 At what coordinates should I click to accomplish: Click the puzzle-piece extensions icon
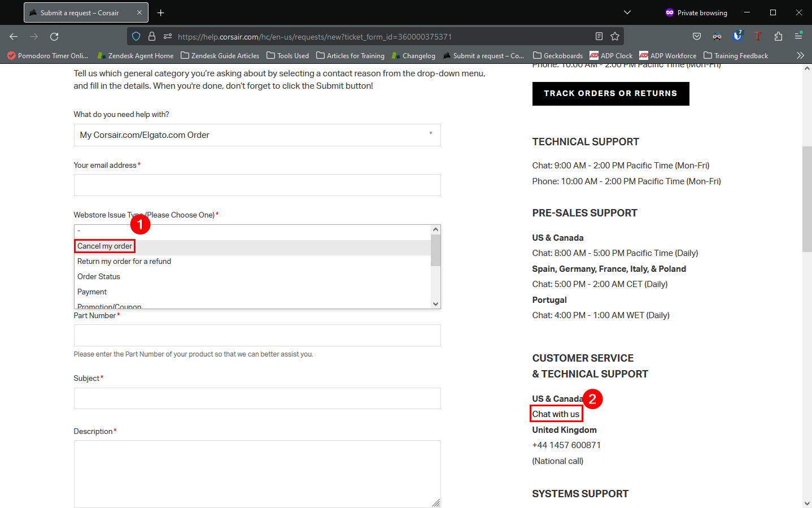click(779, 36)
